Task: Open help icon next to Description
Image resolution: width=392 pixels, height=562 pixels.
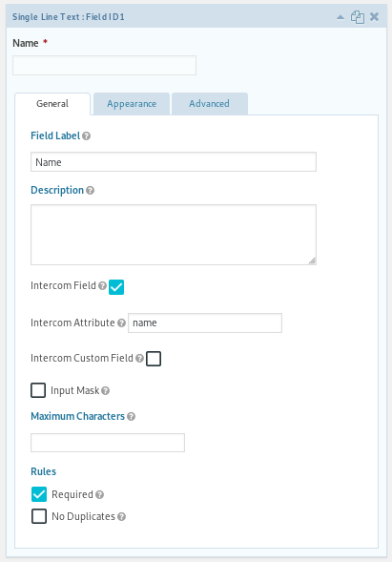Action: pyautogui.click(x=91, y=190)
